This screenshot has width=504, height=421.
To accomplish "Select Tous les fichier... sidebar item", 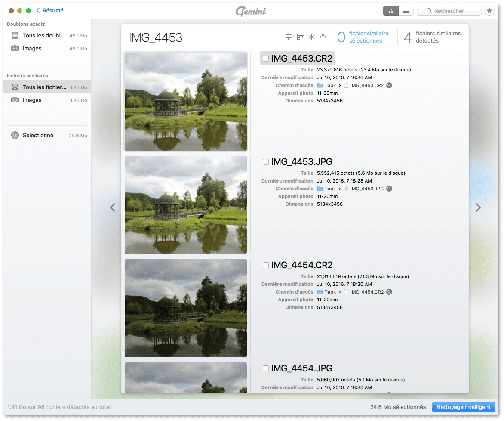I will (x=47, y=87).
